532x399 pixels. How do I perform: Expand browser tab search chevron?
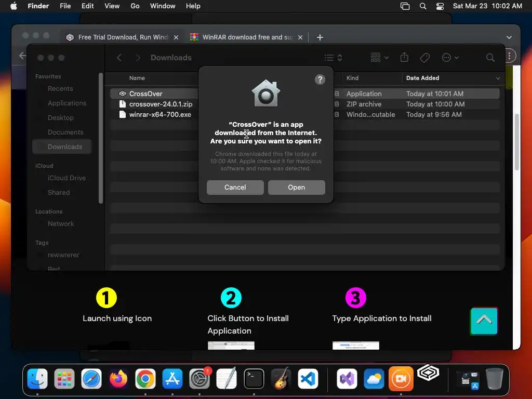[509, 37]
